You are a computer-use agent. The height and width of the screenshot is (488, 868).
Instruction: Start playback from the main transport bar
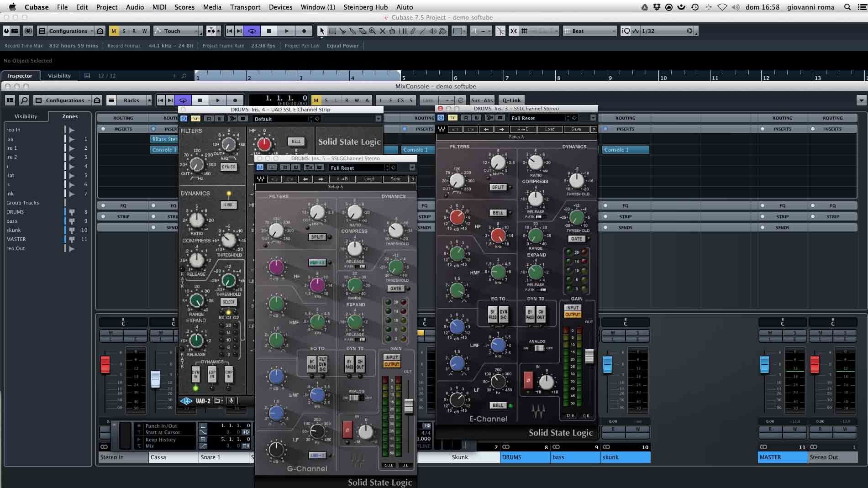[x=287, y=31]
